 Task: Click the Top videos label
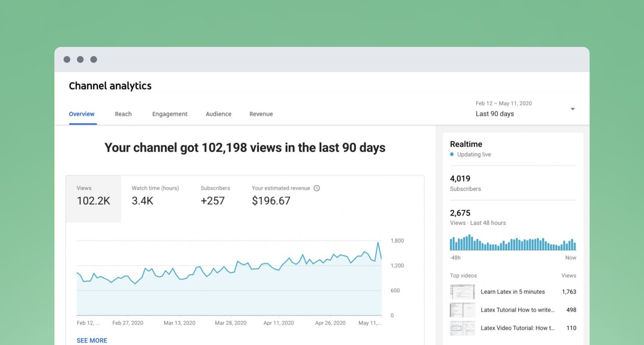pyautogui.click(x=463, y=275)
